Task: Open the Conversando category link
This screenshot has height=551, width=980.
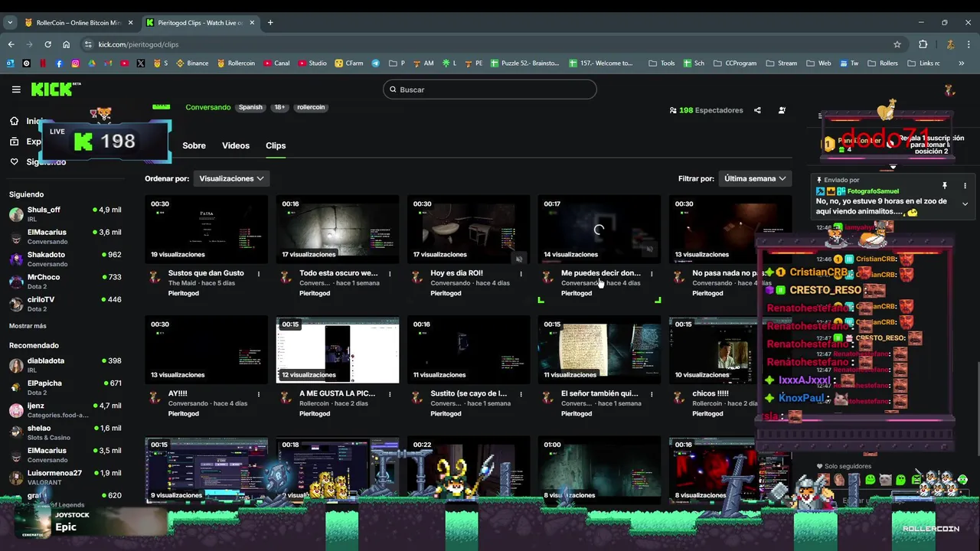Action: [x=208, y=107]
